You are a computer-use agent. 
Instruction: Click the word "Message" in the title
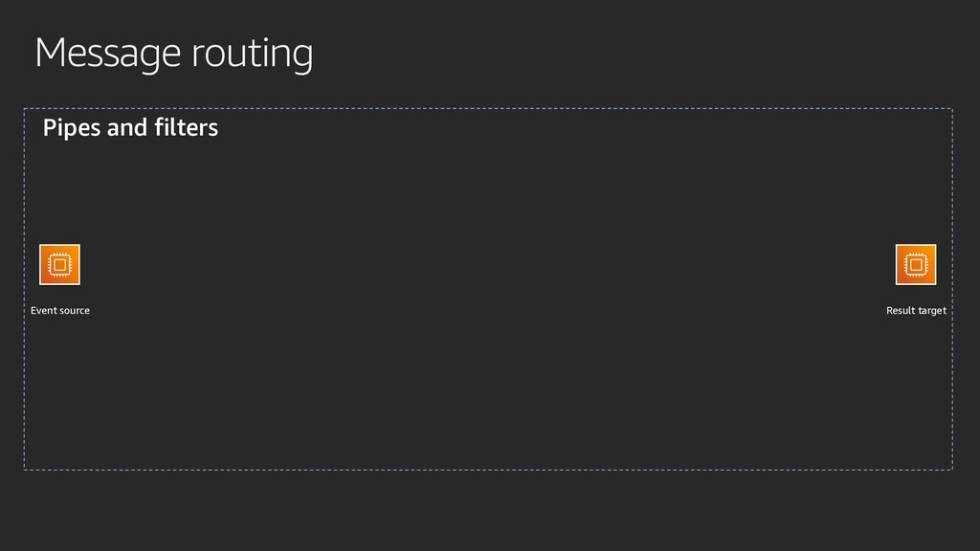(107, 54)
